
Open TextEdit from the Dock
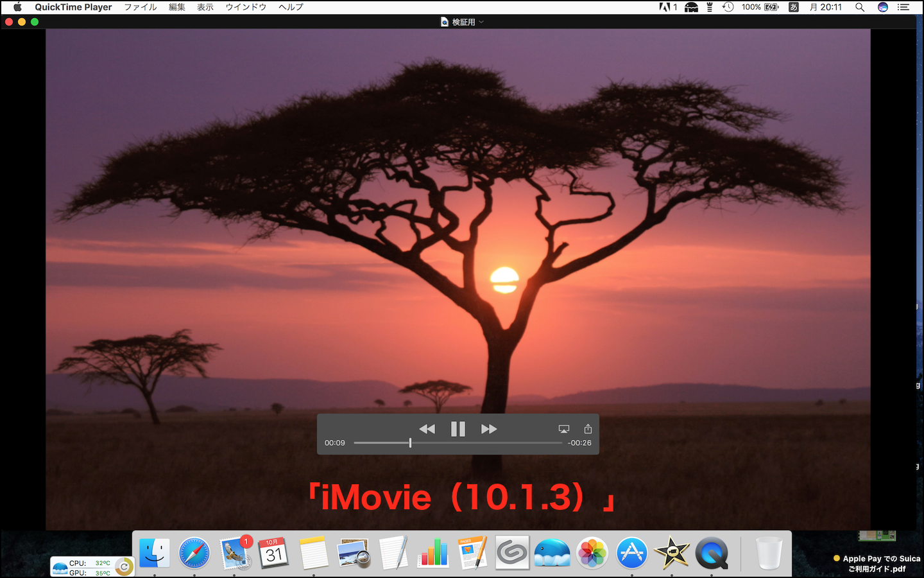pos(393,553)
